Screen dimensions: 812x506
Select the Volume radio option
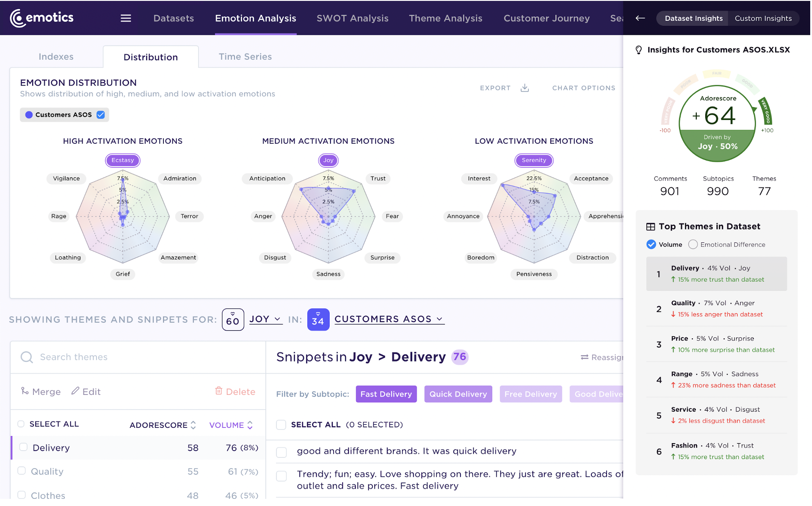tap(651, 245)
